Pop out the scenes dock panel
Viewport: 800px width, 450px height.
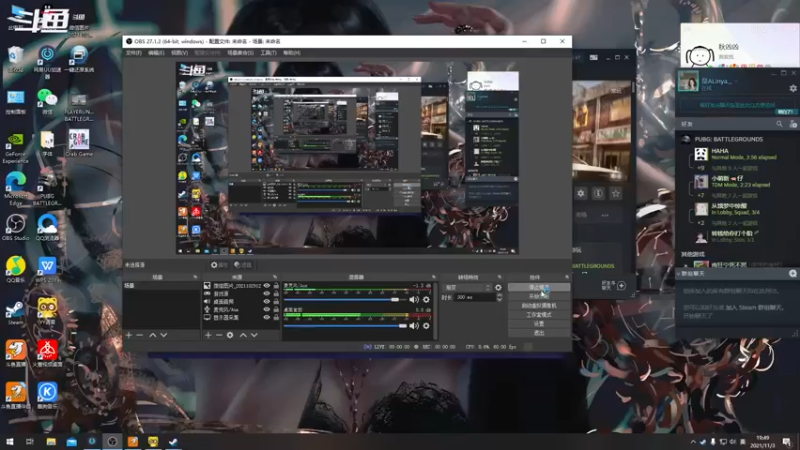coord(195,277)
